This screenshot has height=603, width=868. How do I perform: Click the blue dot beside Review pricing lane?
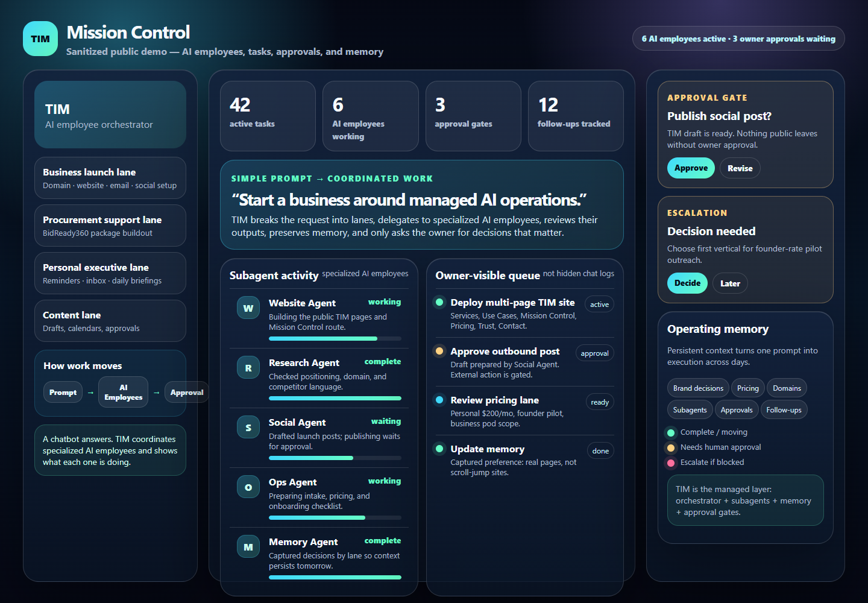point(439,400)
